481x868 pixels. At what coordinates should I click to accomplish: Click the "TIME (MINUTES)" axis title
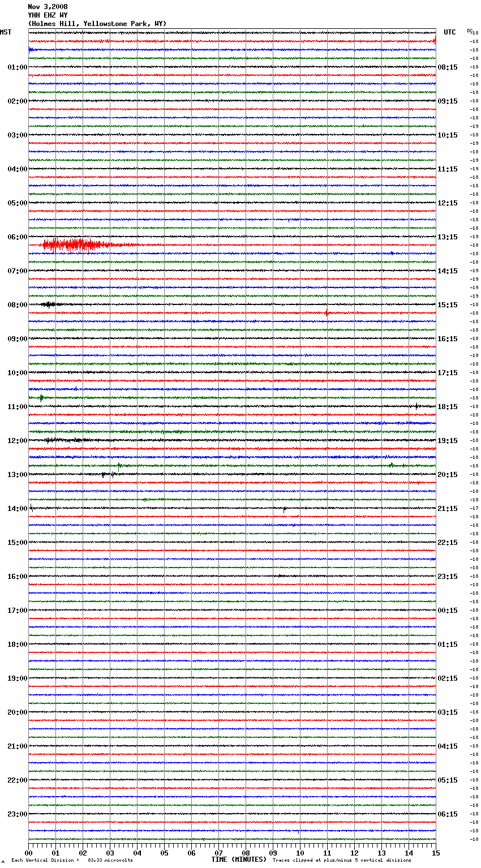pyautogui.click(x=239, y=860)
